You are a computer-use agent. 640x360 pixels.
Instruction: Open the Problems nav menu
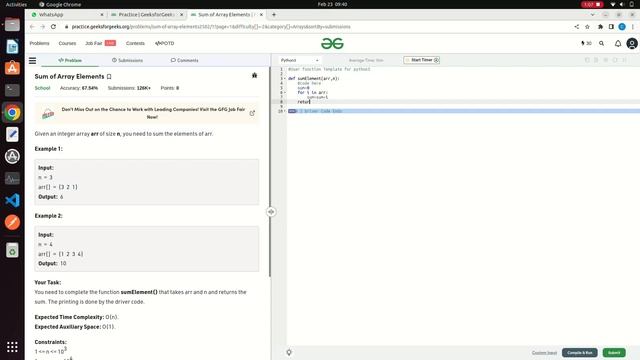coord(40,43)
